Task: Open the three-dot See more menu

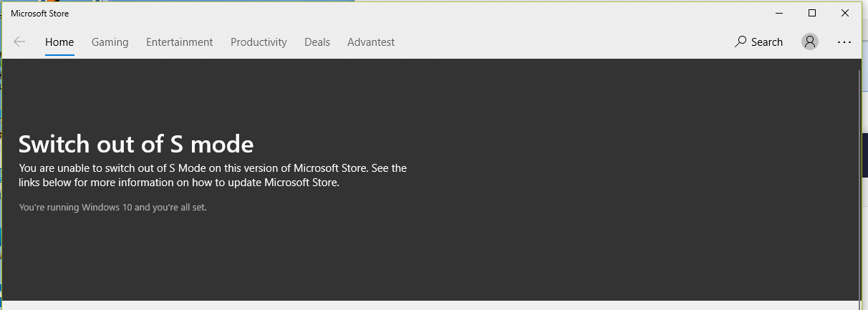Action: pos(844,42)
